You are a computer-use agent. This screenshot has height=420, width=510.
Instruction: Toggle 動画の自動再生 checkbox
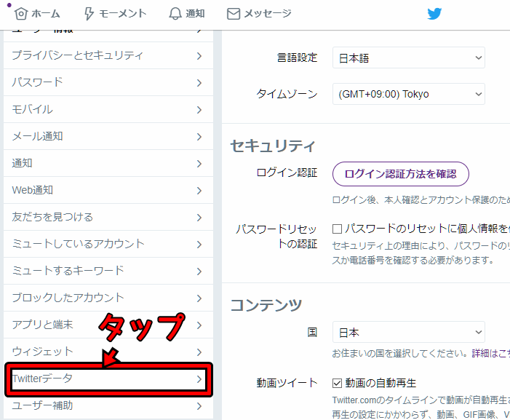coord(337,383)
